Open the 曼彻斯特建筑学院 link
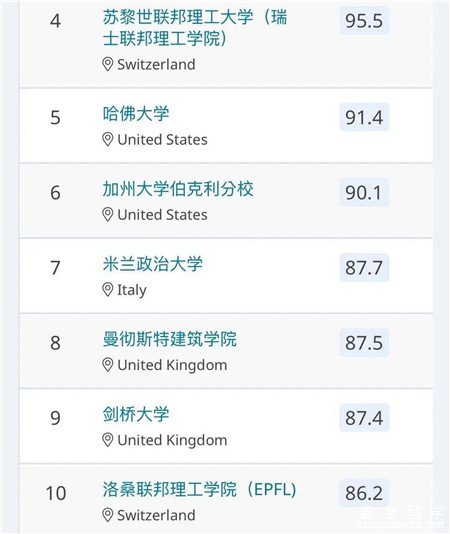 tap(170, 339)
